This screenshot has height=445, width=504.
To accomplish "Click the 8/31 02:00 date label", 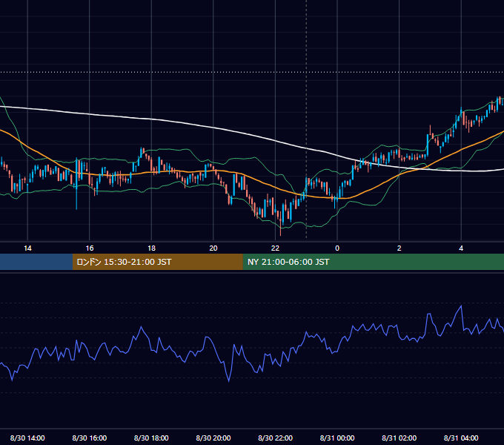I will pos(399,438).
